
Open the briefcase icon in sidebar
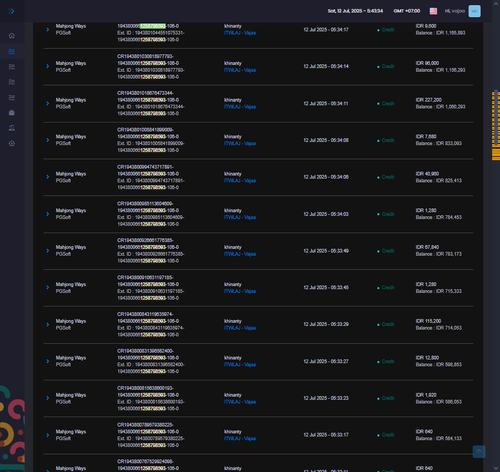12,113
